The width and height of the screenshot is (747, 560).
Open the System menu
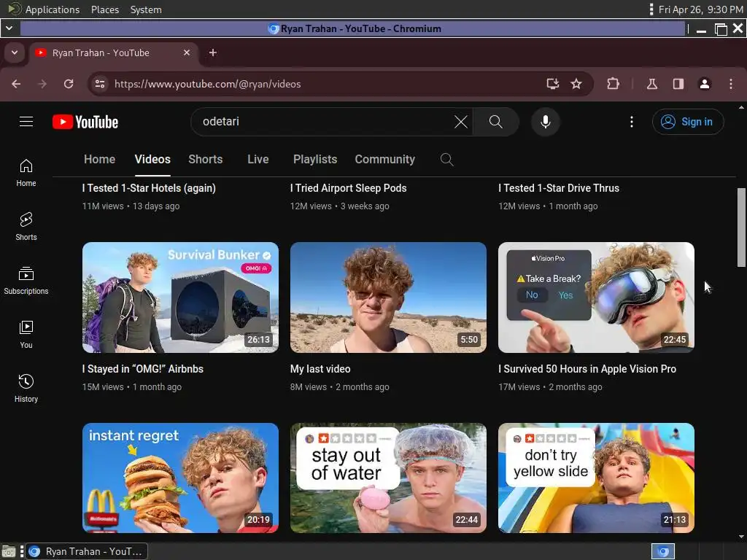point(146,9)
